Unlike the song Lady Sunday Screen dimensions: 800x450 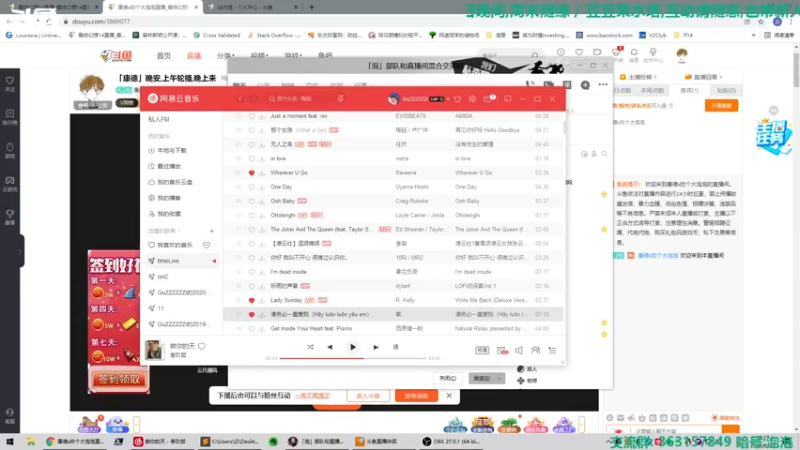(x=252, y=301)
